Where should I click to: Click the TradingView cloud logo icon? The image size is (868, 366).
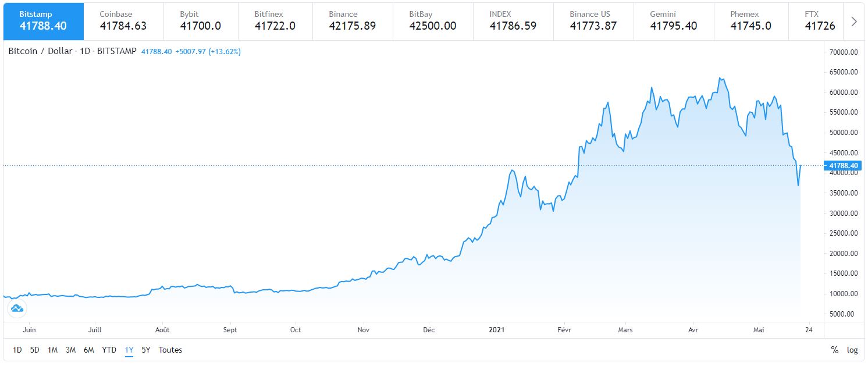[x=17, y=308]
